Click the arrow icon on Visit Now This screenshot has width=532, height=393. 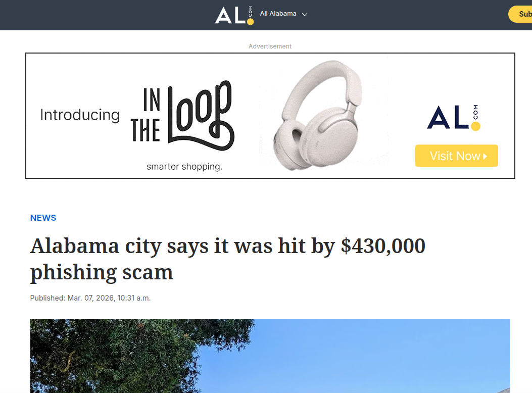pos(485,156)
